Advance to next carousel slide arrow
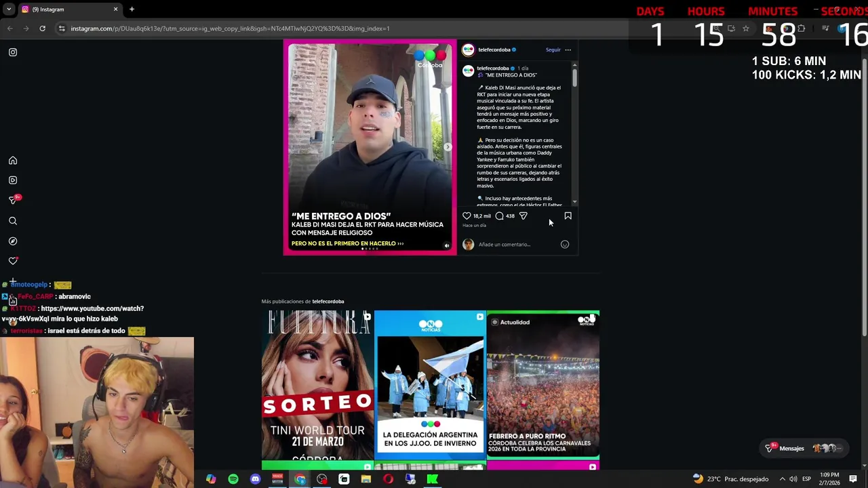This screenshot has height=488, width=868. point(448,147)
